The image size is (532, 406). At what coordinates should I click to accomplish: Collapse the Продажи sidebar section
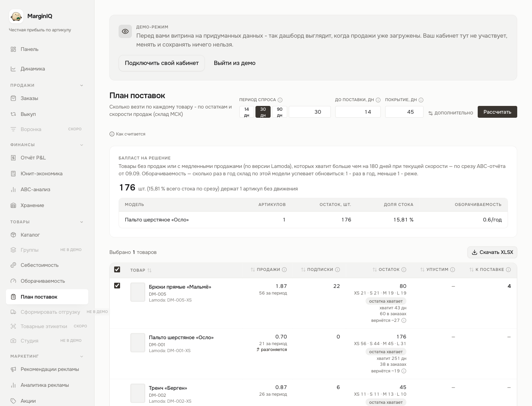click(x=82, y=86)
